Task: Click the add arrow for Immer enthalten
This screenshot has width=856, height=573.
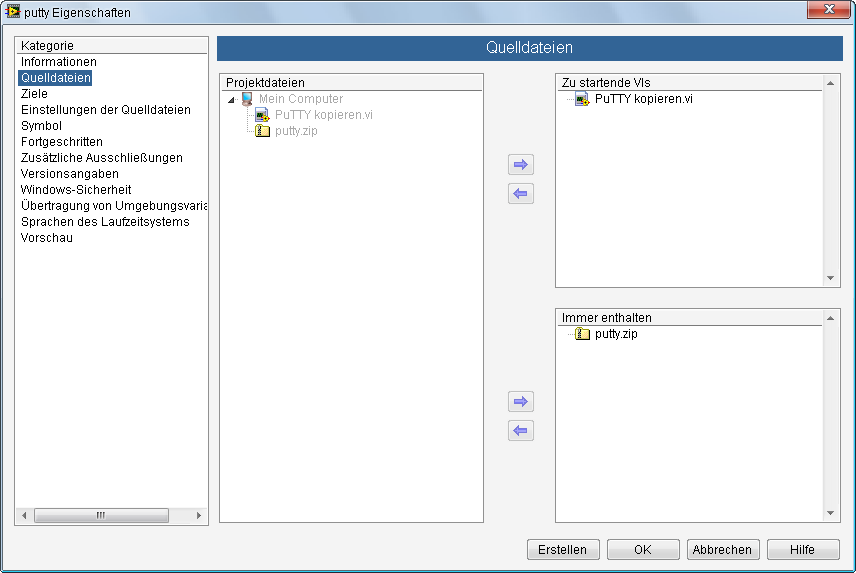Action: tap(521, 402)
